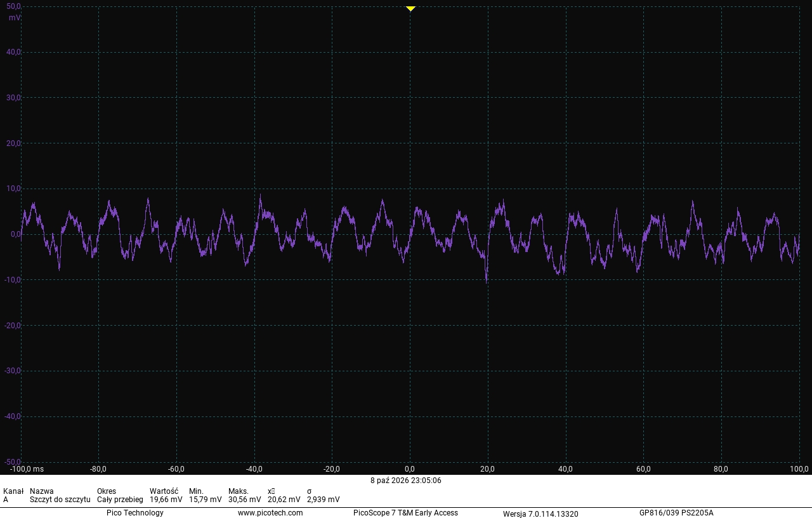Click the 50,0 top voltage axis label
The width and height of the screenshot is (812, 518).
click(x=13, y=6)
